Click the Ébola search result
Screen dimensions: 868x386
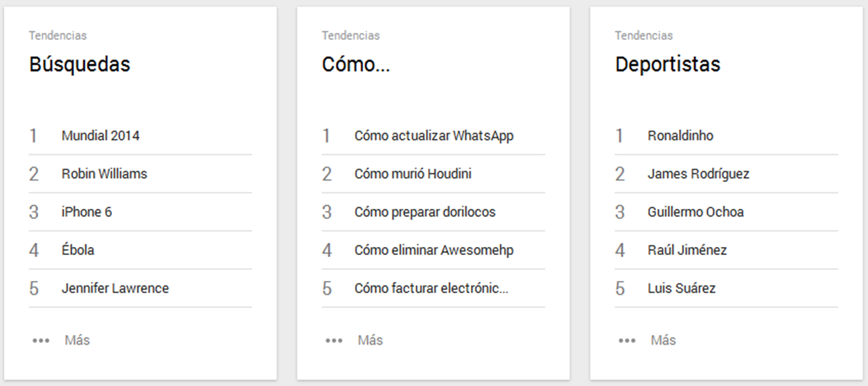[x=78, y=250]
